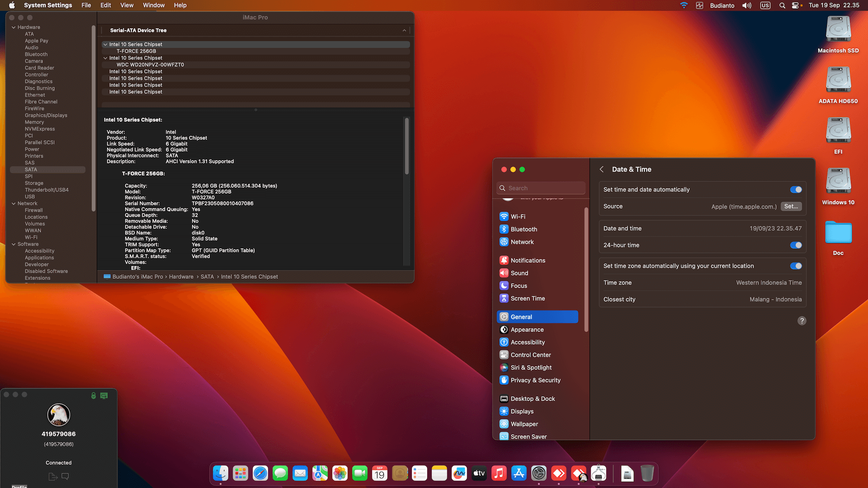Click the Set button next to time source
The height and width of the screenshot is (488, 868).
[791, 206]
